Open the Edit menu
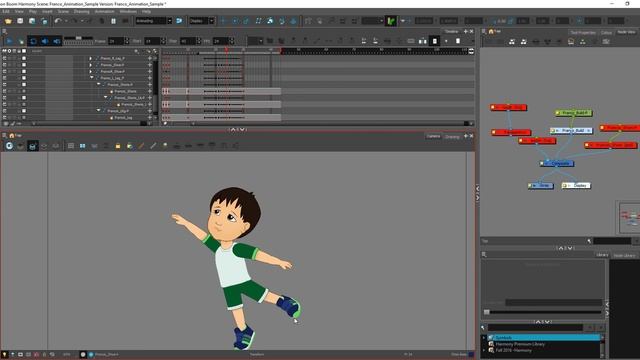 click(6, 11)
